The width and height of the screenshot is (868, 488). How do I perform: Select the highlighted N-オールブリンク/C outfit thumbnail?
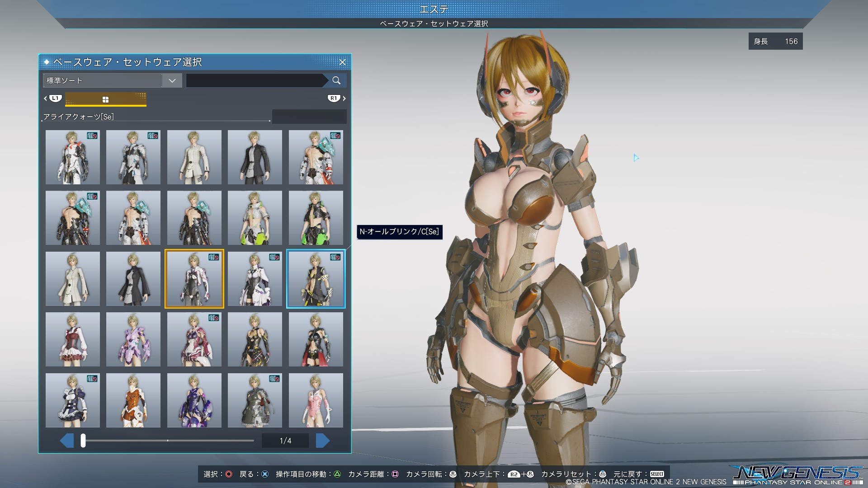pos(316,279)
